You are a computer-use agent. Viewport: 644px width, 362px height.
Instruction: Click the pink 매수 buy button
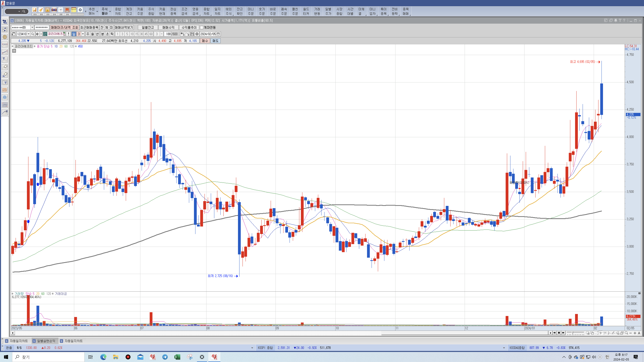click(205, 41)
